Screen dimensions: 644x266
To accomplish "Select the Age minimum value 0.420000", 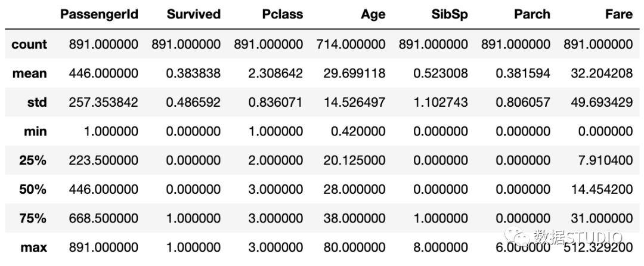I will [358, 131].
